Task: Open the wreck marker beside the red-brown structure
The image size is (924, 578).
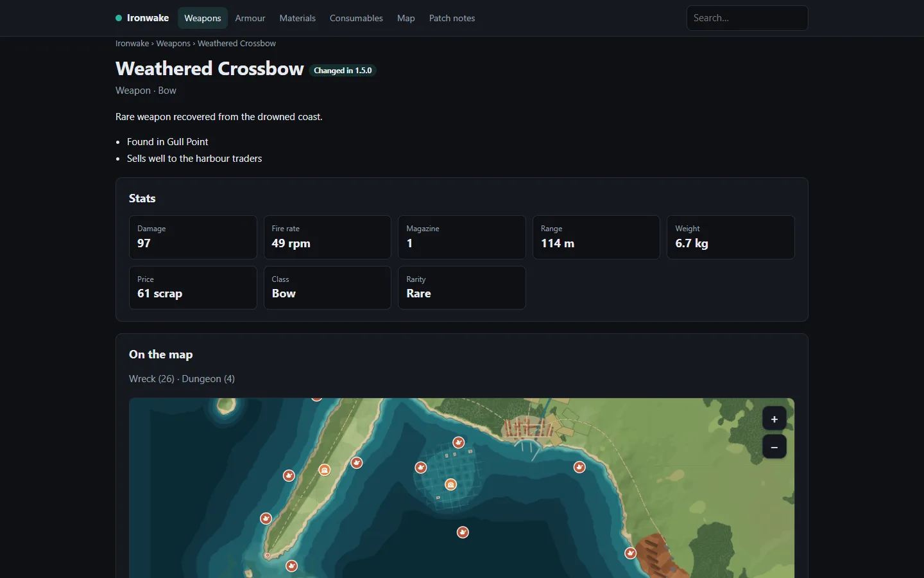Action: [x=631, y=553]
